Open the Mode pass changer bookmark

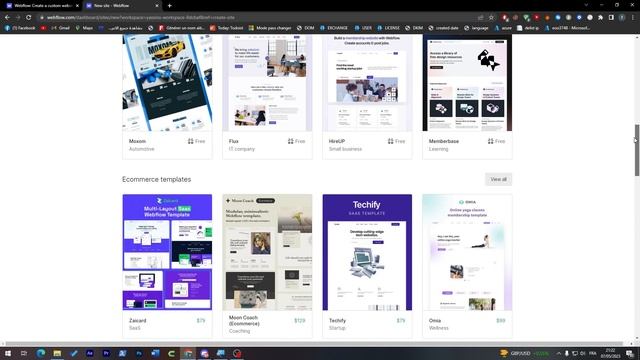coord(270,28)
